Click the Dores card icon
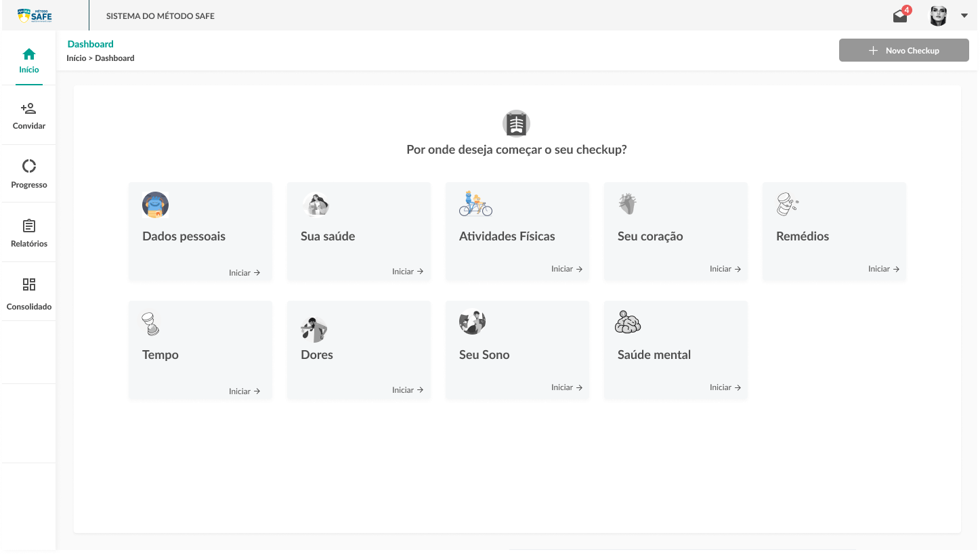Viewport: 980px width, 554px height. pos(314,329)
